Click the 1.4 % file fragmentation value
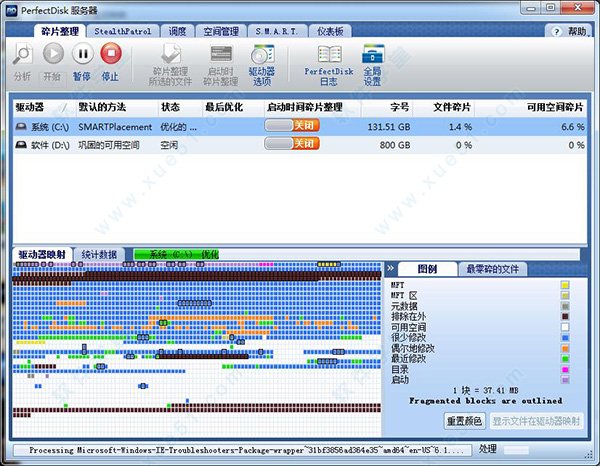 (x=460, y=127)
